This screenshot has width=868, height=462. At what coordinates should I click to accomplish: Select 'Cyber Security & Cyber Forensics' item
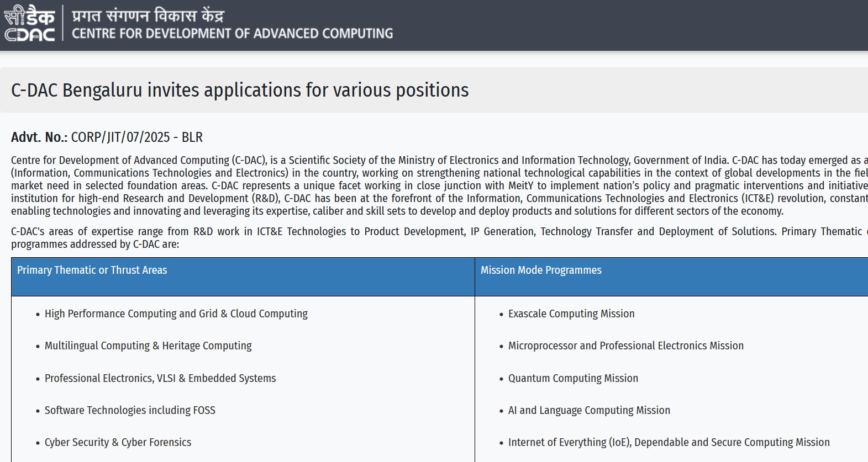(118, 442)
